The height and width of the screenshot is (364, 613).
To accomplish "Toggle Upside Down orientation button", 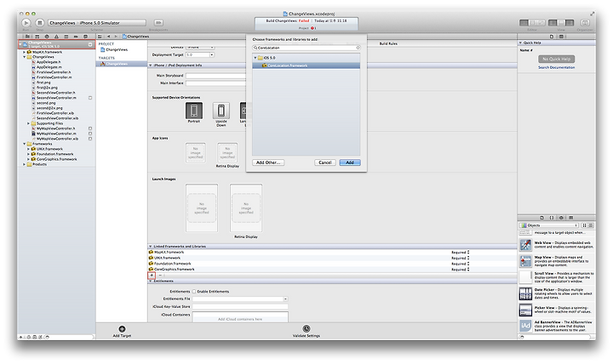I will tap(221, 111).
